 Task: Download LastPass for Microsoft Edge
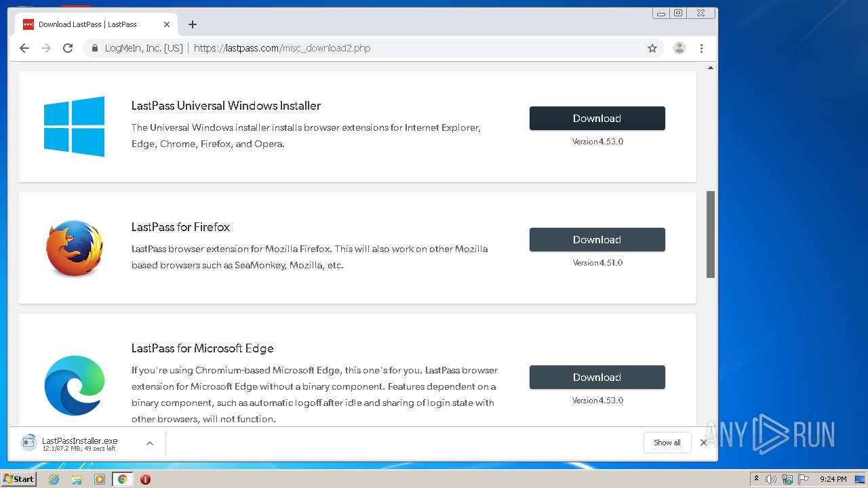[x=597, y=377]
